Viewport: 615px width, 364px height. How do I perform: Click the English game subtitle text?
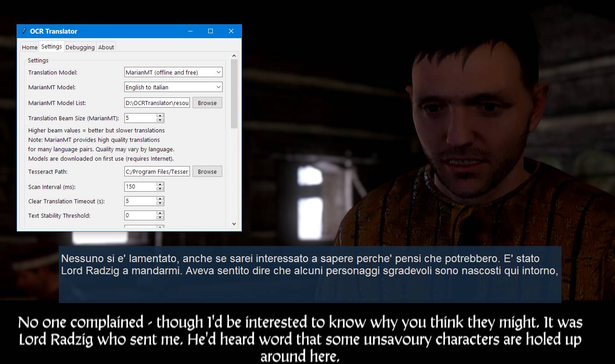(300, 339)
